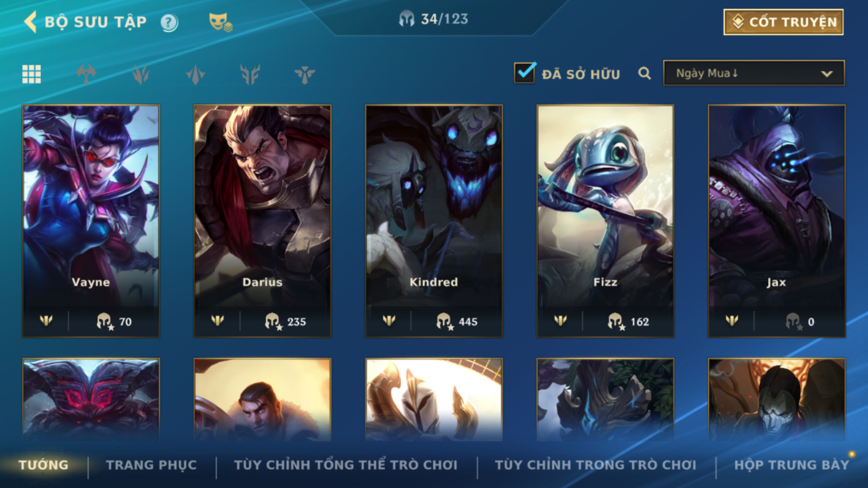Open the question mark help icon
This screenshot has width=868, height=488.
pos(169,23)
